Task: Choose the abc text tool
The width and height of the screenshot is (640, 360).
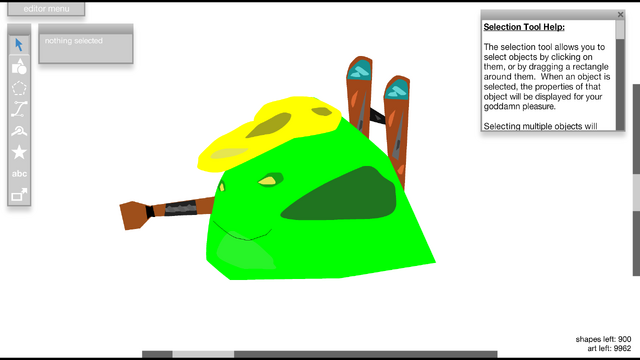Action: 19,174
